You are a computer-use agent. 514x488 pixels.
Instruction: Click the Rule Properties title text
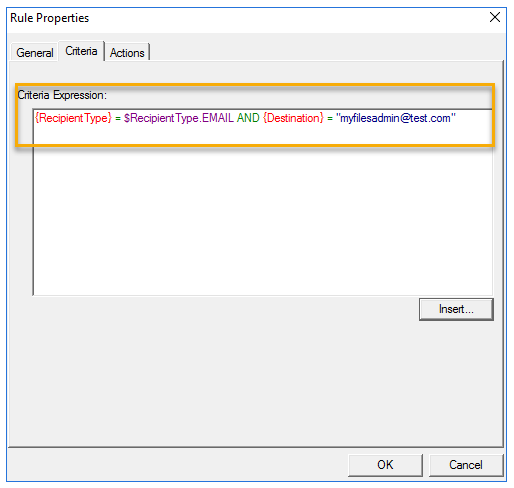click(50, 18)
